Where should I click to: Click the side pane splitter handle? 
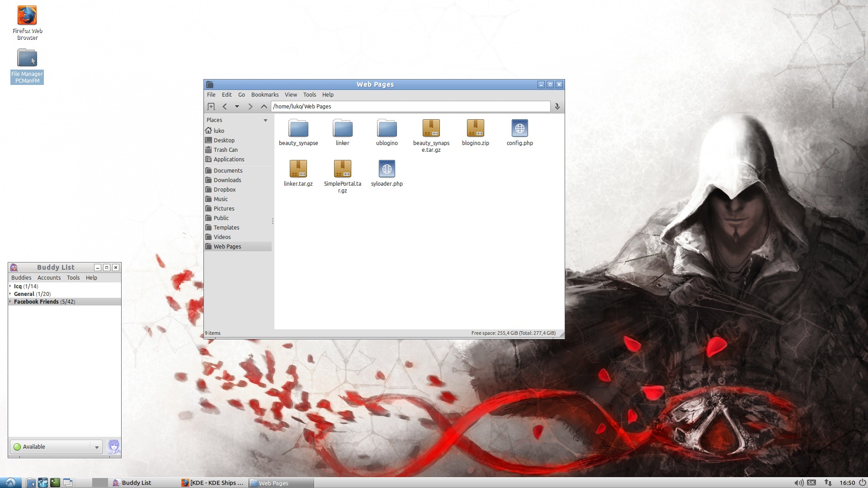click(x=273, y=221)
